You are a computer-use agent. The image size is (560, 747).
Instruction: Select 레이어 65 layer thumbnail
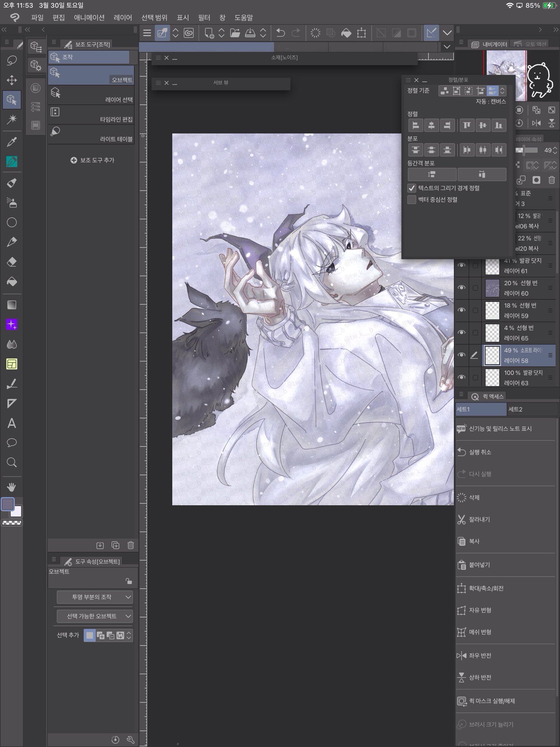[x=492, y=333]
